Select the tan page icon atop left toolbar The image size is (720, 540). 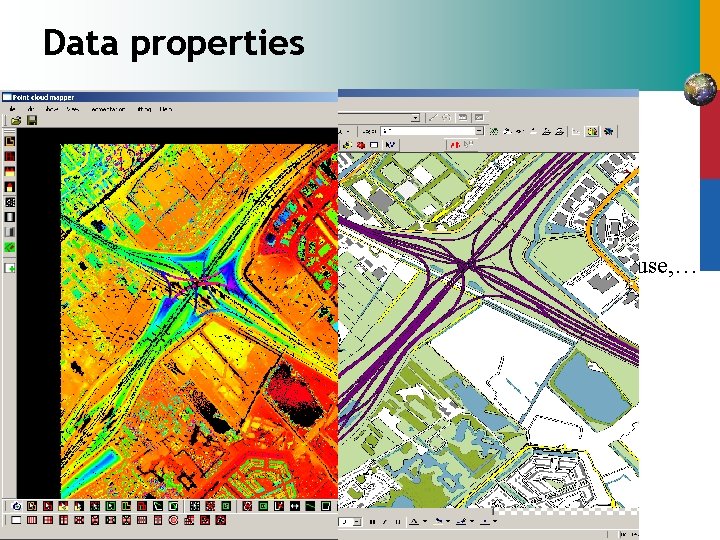(10, 141)
